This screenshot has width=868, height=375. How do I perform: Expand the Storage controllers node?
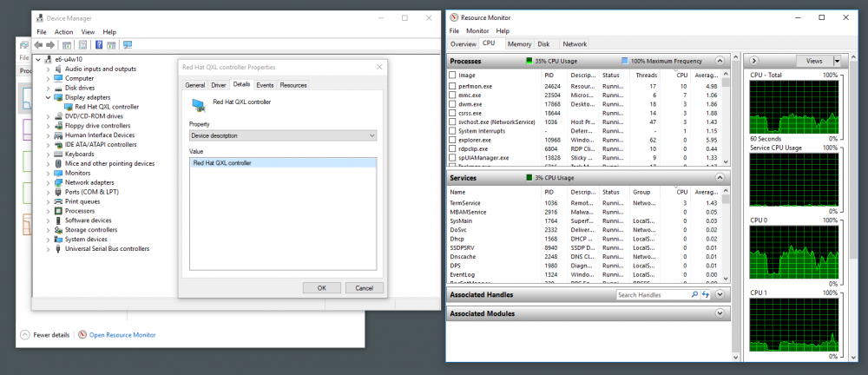[x=48, y=230]
